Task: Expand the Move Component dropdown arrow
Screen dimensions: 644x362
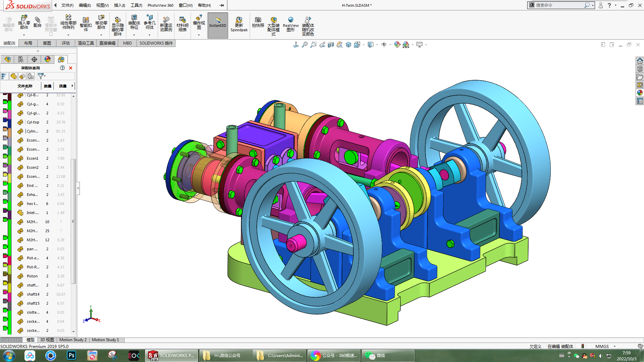Action: pos(101,35)
